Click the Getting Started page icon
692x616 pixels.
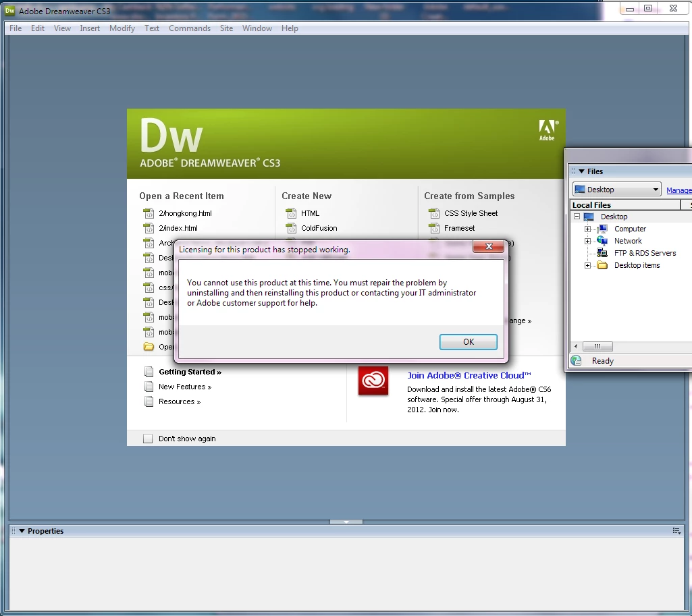[x=149, y=372]
